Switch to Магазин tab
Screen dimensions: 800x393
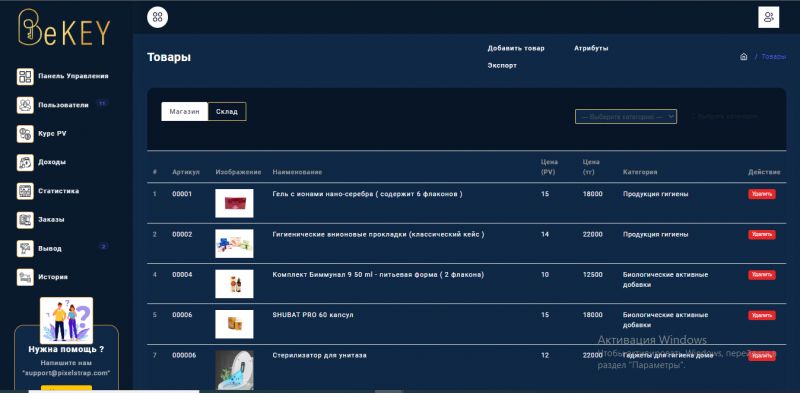coord(184,112)
